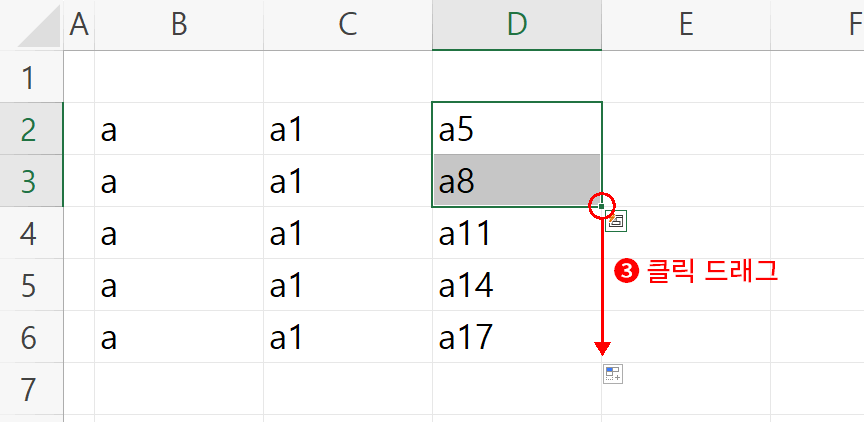
Task: Select row 7 header
Action: [x=31, y=388]
